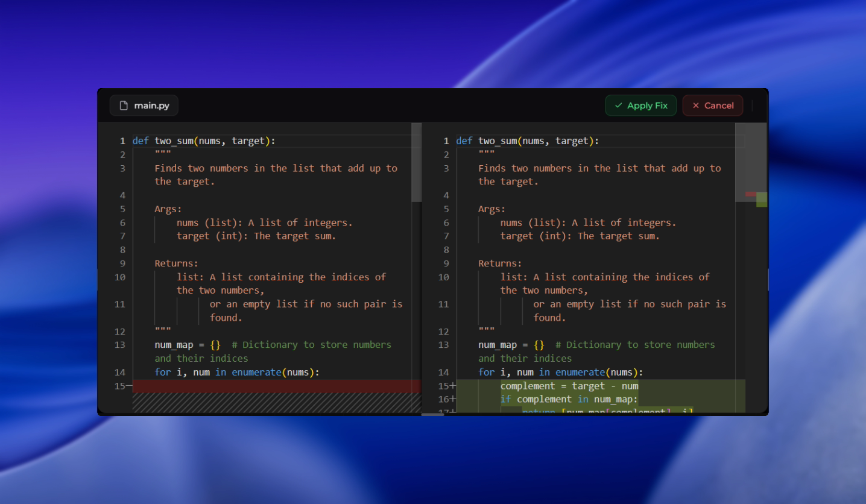Screen dimensions: 866x504
Task: Click 'for i, num in enumerate(nums):' in right pane
Action: 561,372
